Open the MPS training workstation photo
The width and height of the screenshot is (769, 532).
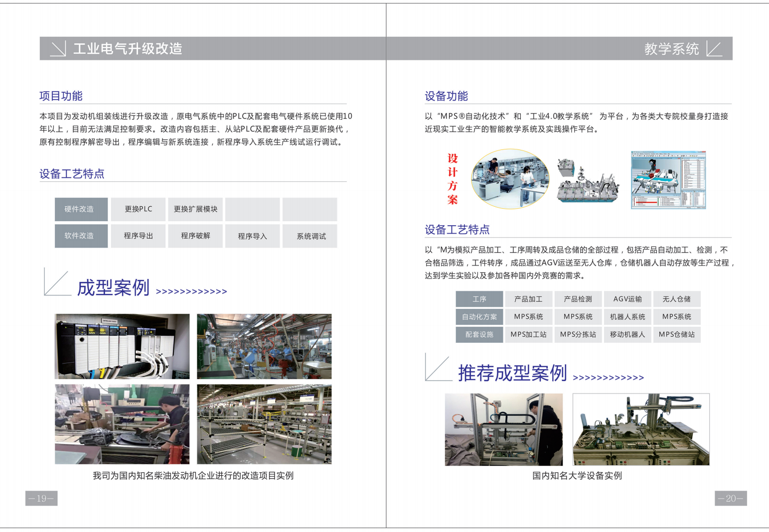click(641, 429)
